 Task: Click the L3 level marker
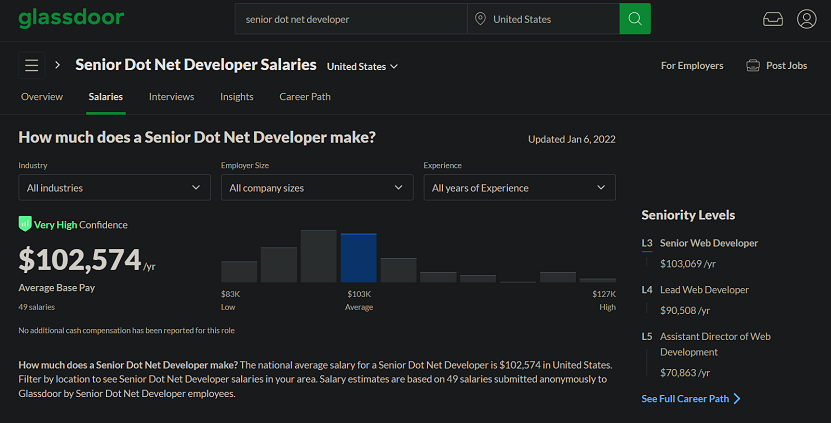coord(647,243)
